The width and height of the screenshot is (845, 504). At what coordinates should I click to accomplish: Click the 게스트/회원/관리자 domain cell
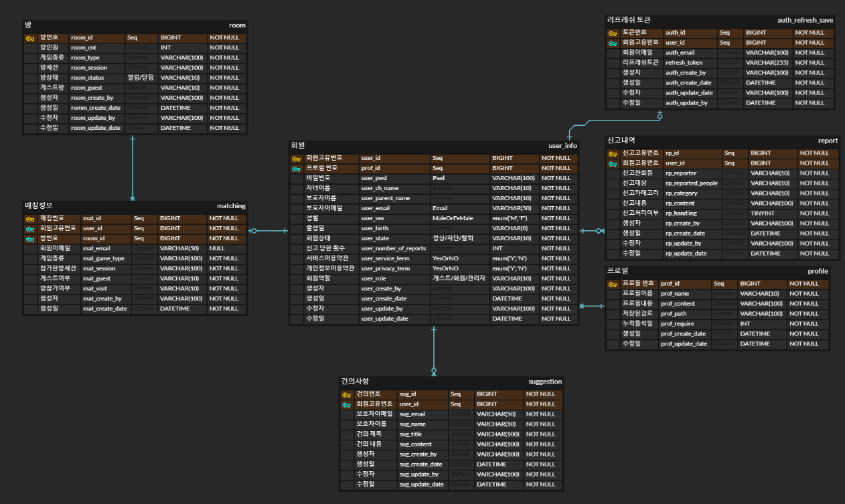[460, 278]
